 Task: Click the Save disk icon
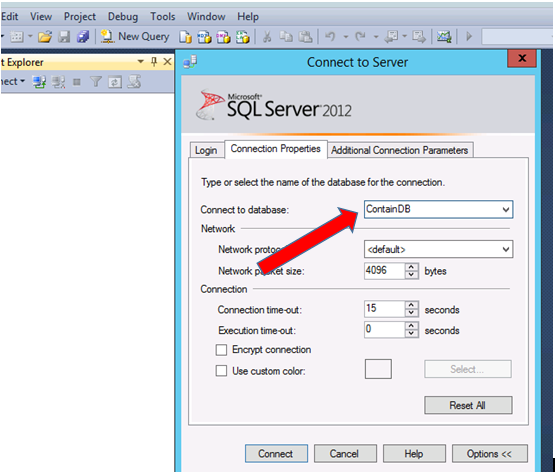click(64, 36)
